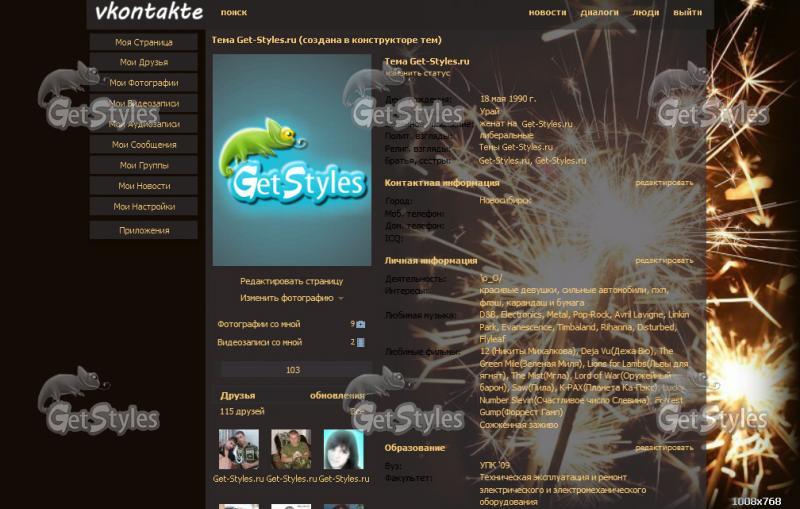Screen dimensions: 800x509
Task: Select Мои Группы from the sidebar
Action: pyautogui.click(x=143, y=165)
